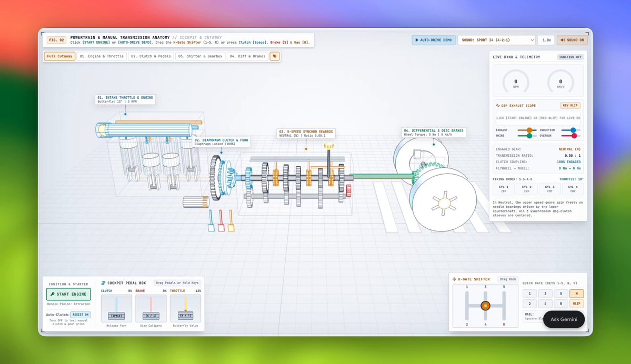Select gear 1 in Quick Gate
This screenshot has height=364, width=631.
(x=529, y=294)
